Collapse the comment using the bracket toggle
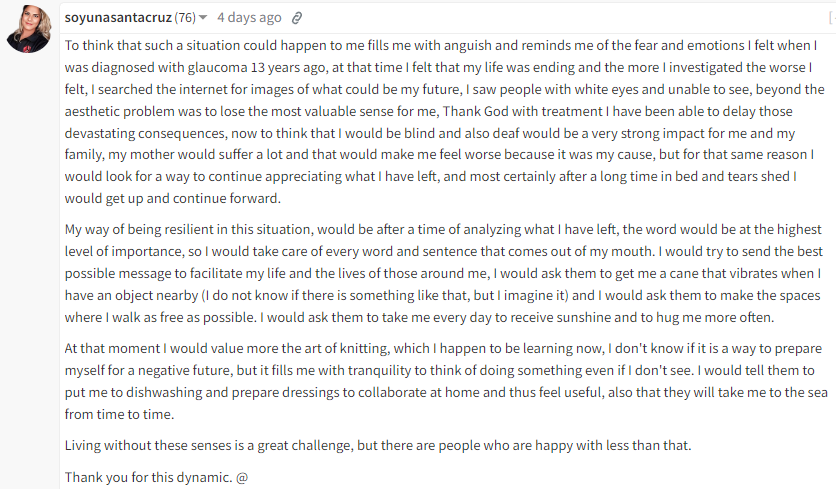836x489 pixels. click(832, 18)
